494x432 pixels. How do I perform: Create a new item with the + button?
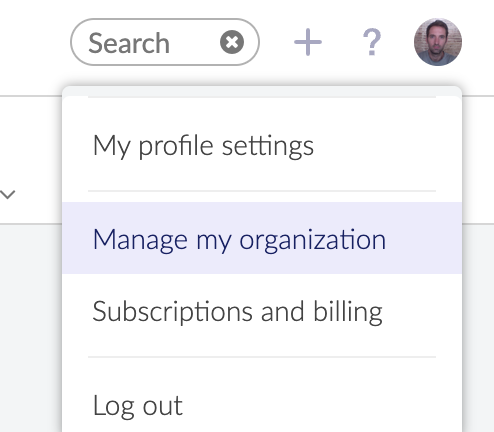[308, 42]
